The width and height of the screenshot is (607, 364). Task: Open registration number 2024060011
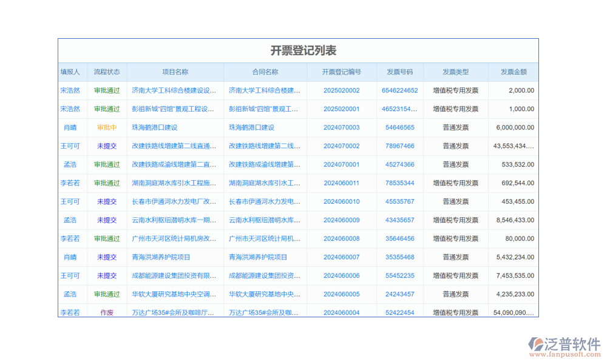(342, 183)
